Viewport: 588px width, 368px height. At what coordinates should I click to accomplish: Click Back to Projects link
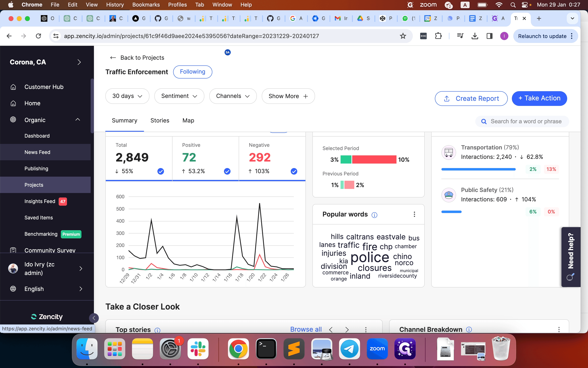tap(142, 58)
